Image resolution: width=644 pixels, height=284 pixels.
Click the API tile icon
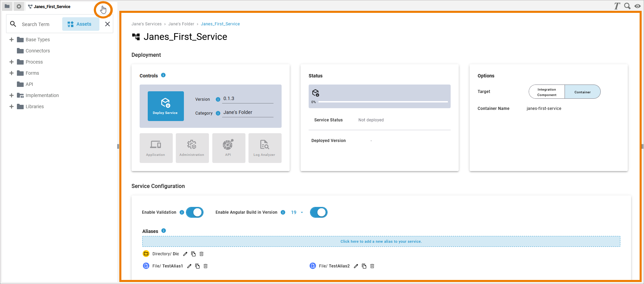pos(228,145)
